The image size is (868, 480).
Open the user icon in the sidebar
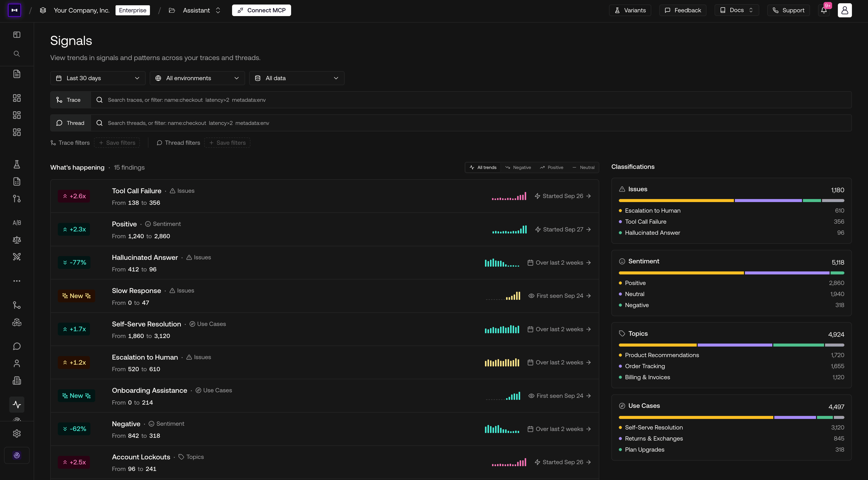click(x=17, y=363)
